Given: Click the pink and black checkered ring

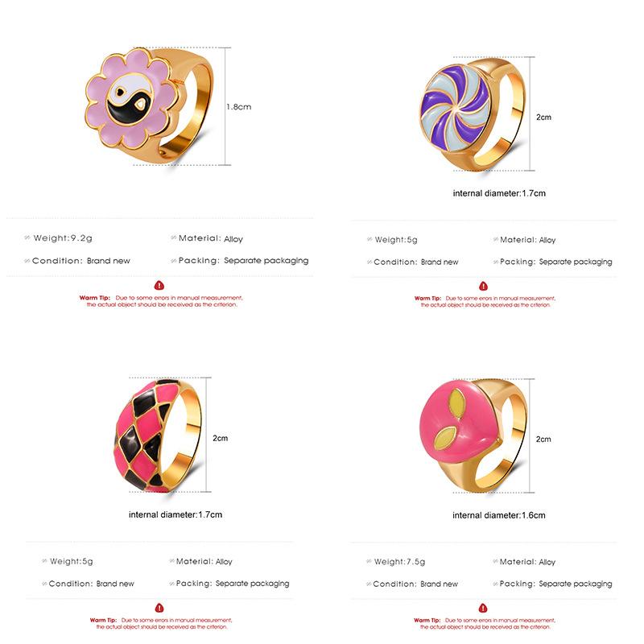Looking at the screenshot, I should (x=158, y=435).
